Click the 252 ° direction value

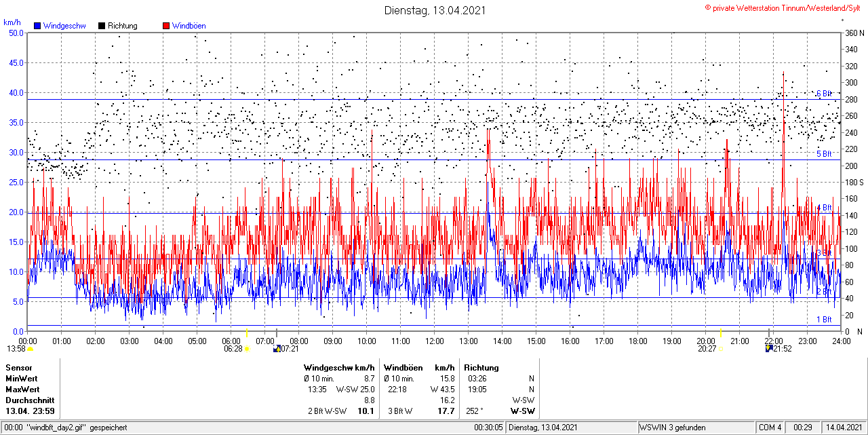[x=473, y=411]
